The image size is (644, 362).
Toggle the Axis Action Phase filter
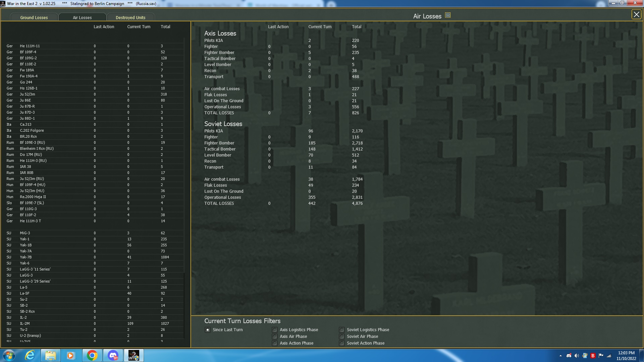275,343
